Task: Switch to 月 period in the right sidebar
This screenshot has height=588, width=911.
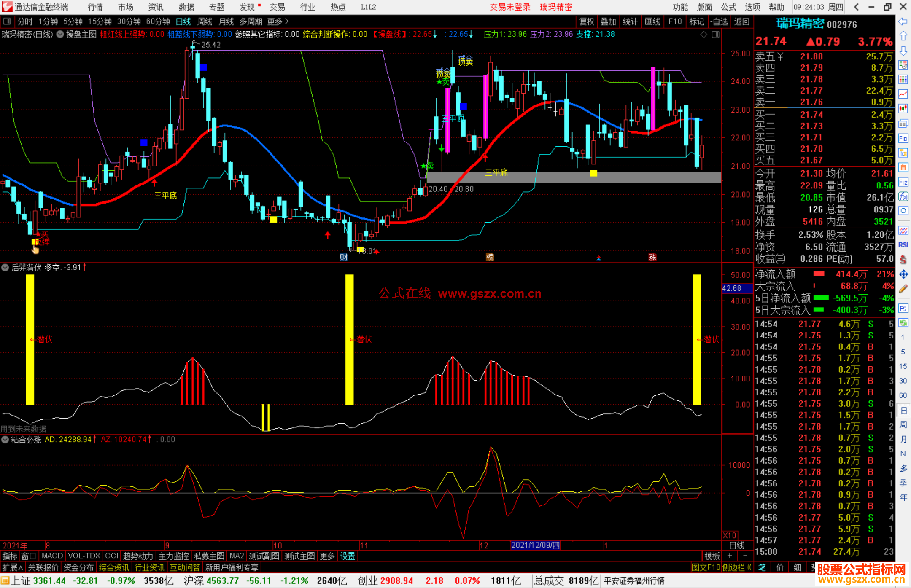Action: point(903,439)
